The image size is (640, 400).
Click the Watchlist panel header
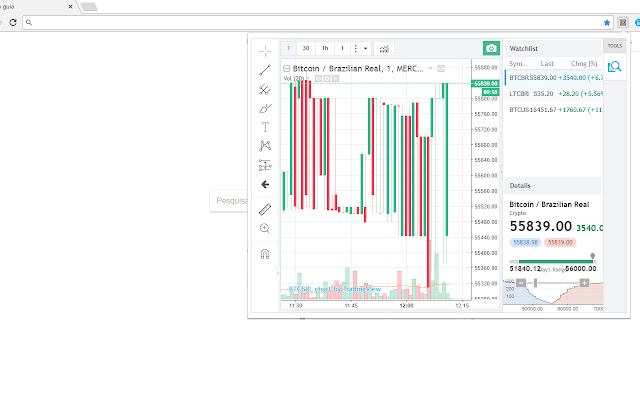click(x=553, y=49)
